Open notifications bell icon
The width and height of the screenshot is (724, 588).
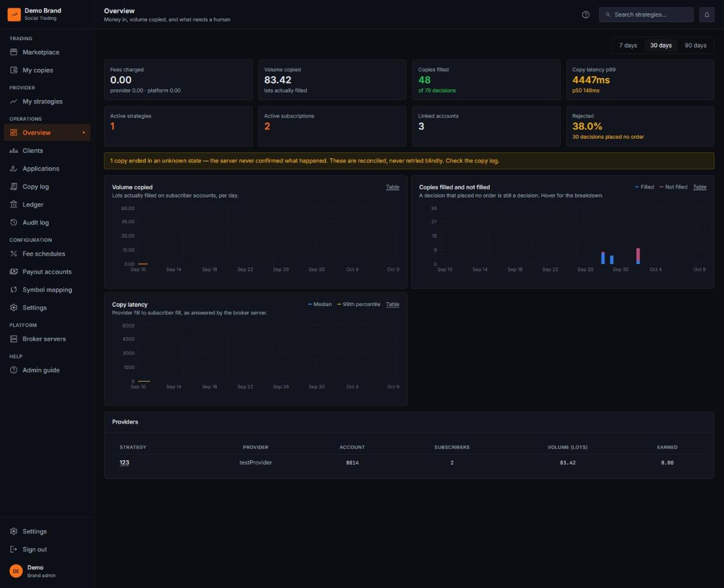pyautogui.click(x=707, y=14)
